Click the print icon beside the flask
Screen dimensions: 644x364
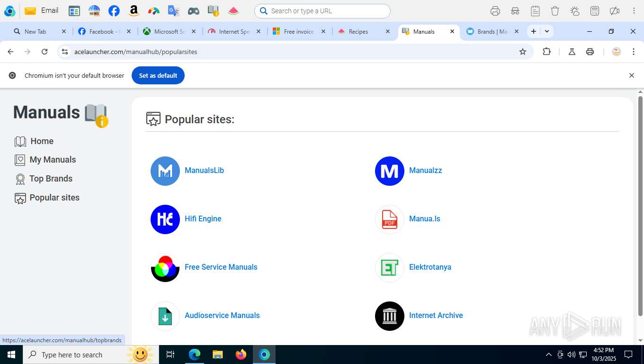tap(590, 52)
